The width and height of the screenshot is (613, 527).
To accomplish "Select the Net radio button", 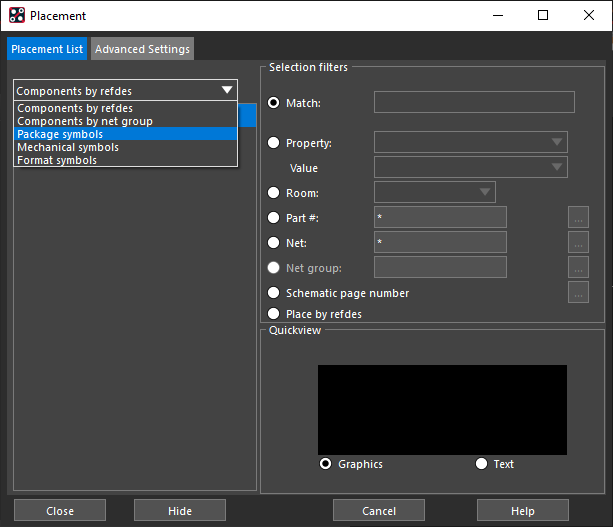I will [x=273, y=243].
